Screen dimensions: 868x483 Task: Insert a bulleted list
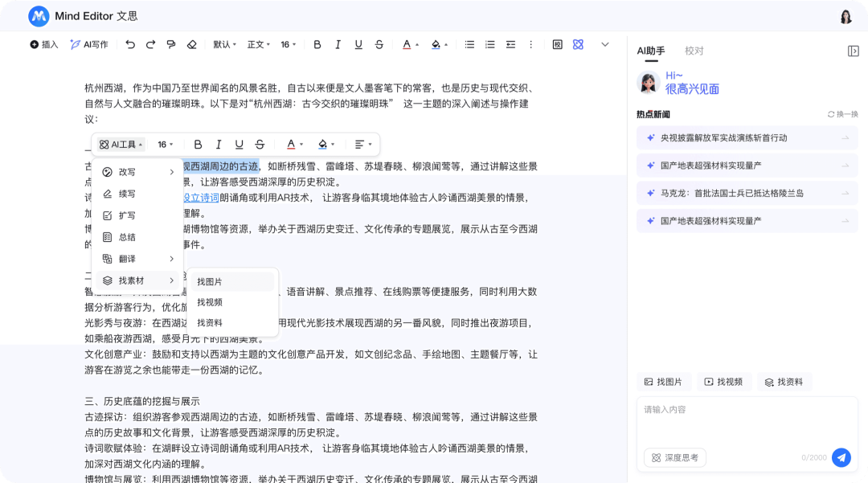point(469,45)
